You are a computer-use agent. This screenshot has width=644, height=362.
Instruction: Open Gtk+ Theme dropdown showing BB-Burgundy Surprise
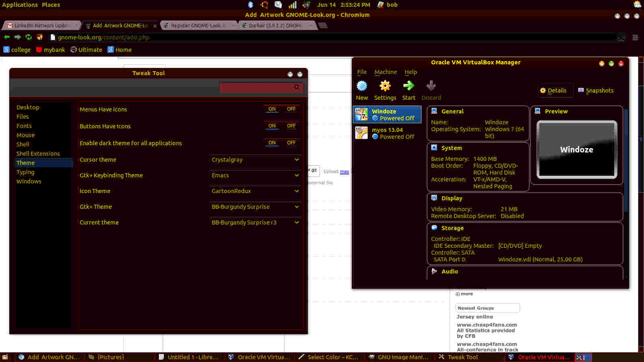pos(255,207)
